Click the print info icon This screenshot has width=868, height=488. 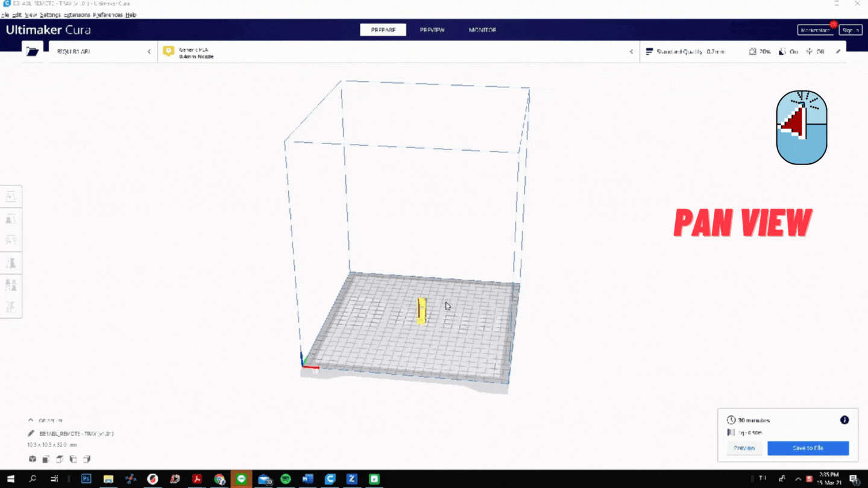[844, 420]
